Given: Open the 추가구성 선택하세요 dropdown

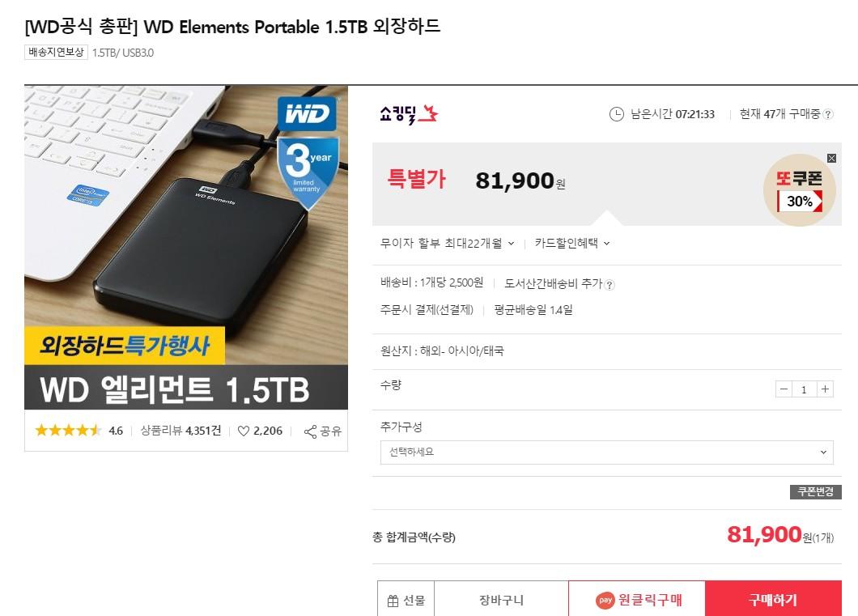Looking at the screenshot, I should click(607, 452).
